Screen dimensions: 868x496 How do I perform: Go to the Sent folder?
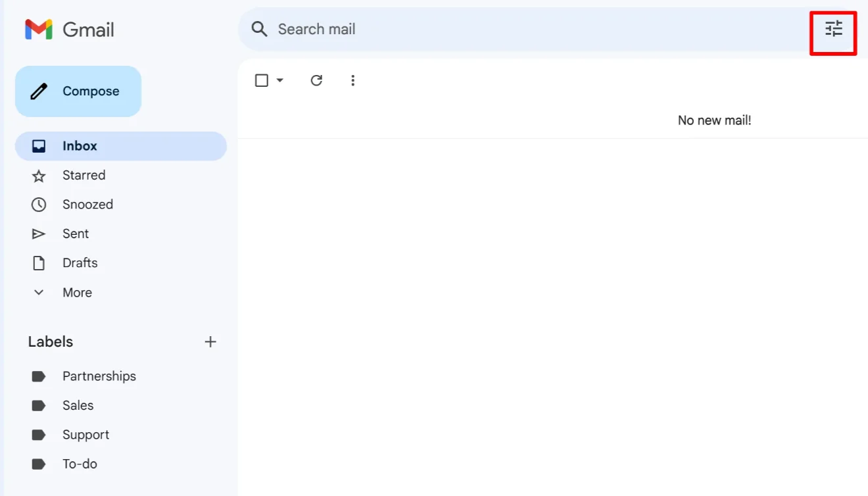pyautogui.click(x=76, y=234)
